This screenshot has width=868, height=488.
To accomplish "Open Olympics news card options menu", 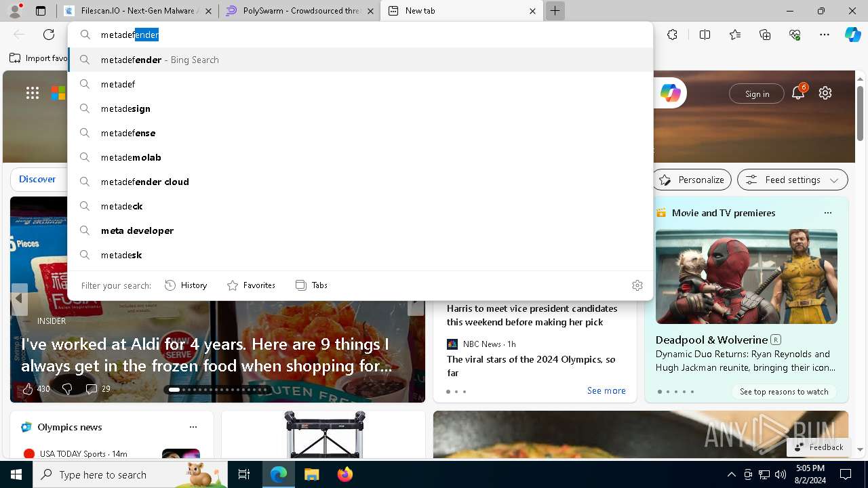I will click(193, 427).
